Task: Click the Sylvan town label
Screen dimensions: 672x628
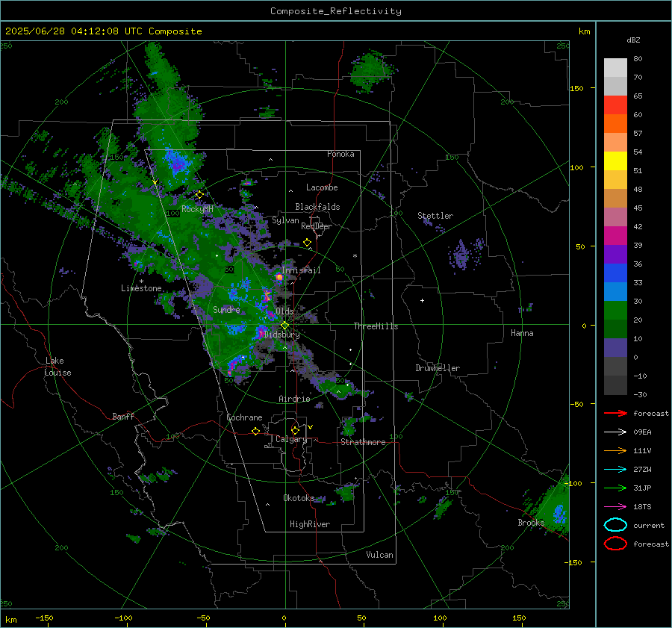Action: pos(285,220)
